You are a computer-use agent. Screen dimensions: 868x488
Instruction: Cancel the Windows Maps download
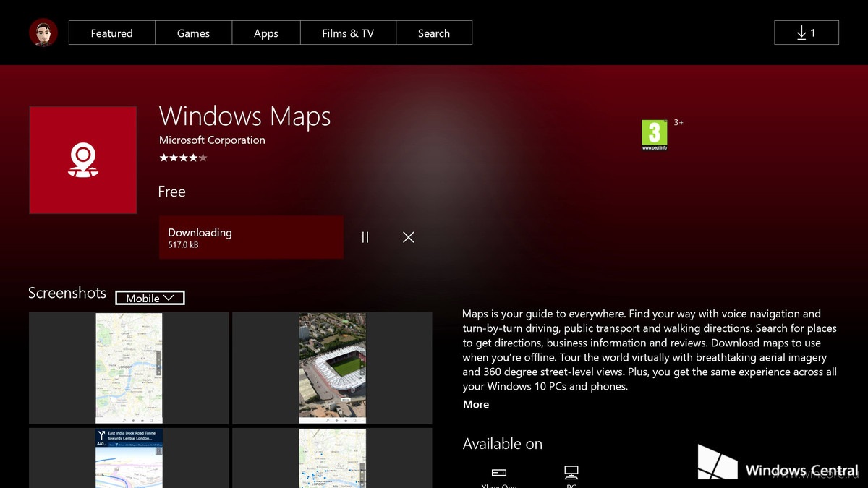409,237
